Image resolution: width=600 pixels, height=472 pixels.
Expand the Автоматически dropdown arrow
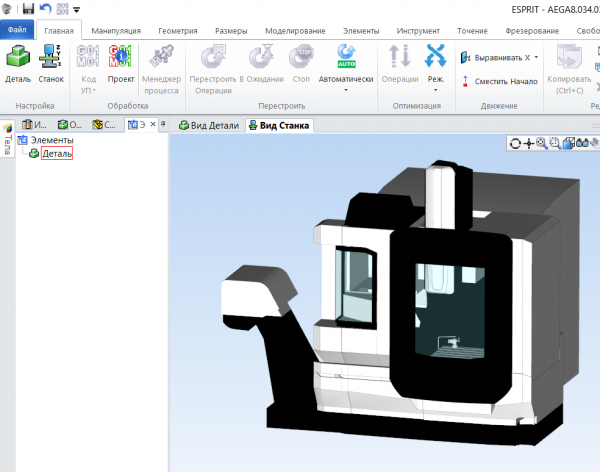pos(346,90)
